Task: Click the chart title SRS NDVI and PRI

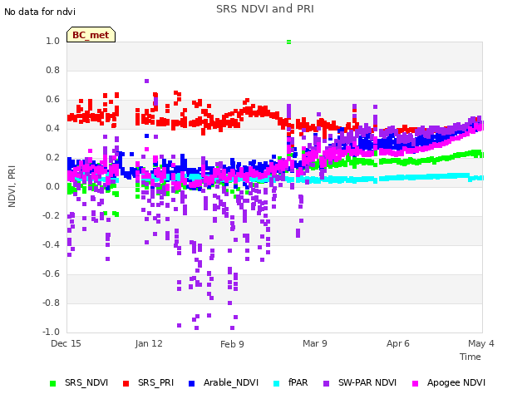Action: click(265, 9)
